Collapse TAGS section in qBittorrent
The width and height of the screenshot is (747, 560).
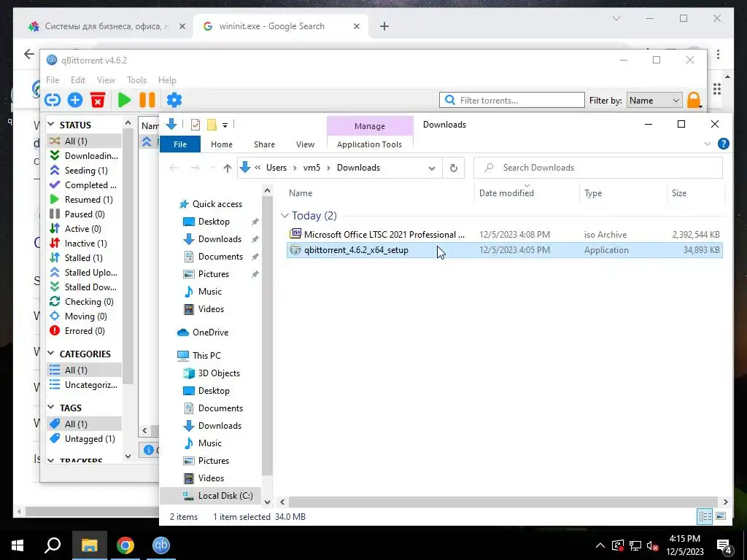tap(51, 408)
